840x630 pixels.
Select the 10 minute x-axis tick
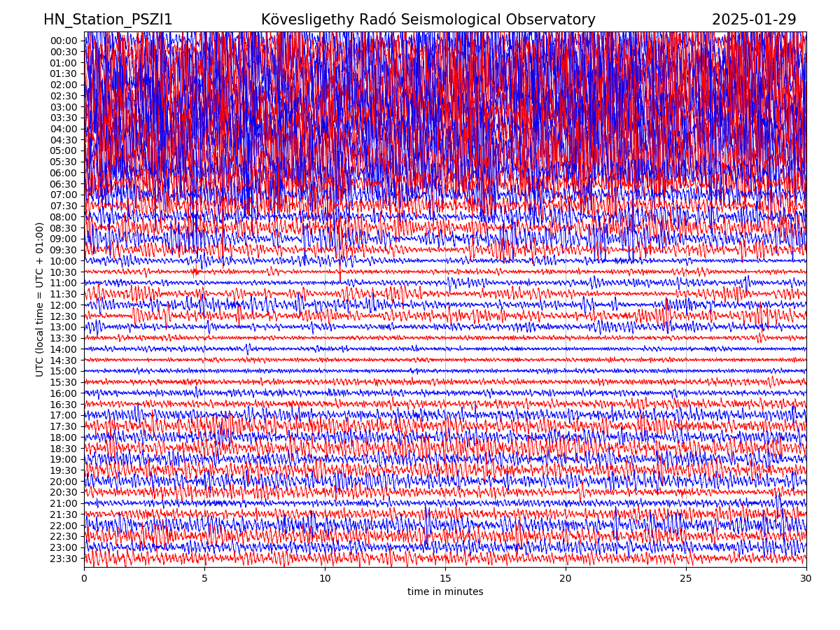(325, 578)
